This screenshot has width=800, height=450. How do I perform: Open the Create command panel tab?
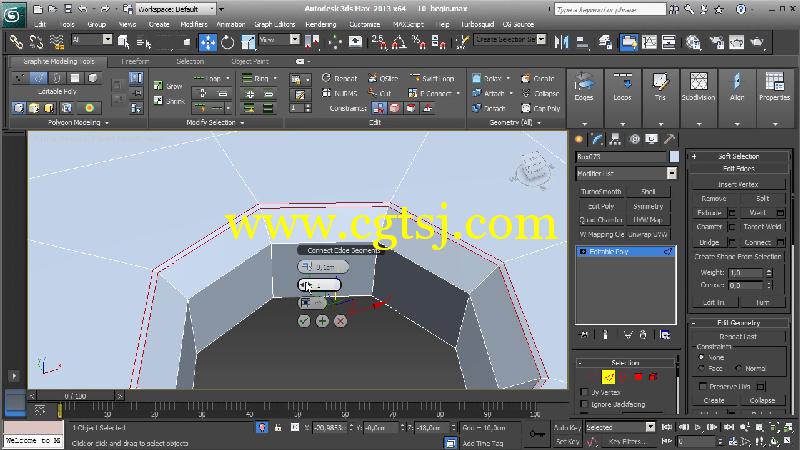tap(579, 139)
